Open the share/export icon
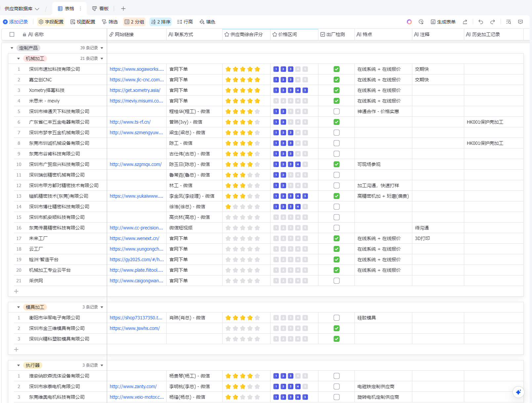Image resolution: width=532 pixels, height=403 pixels. click(465, 22)
